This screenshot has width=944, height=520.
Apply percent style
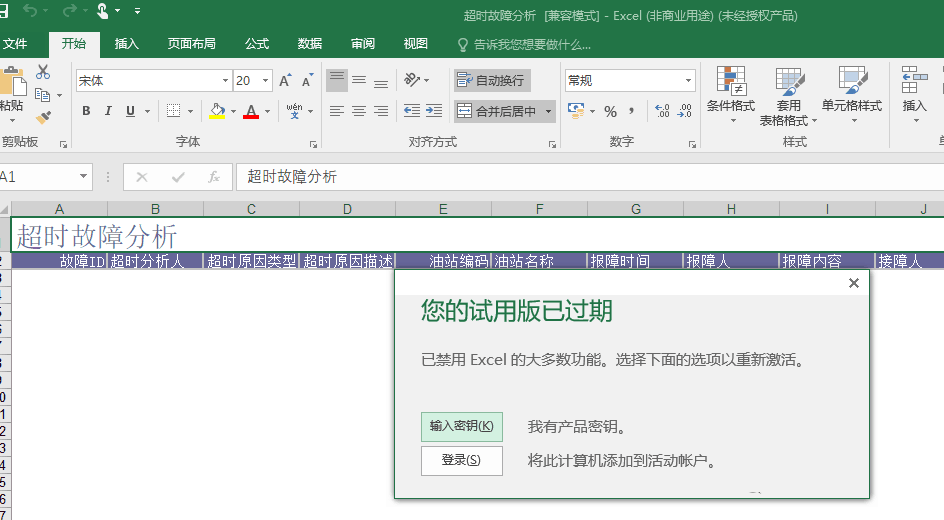[x=610, y=111]
